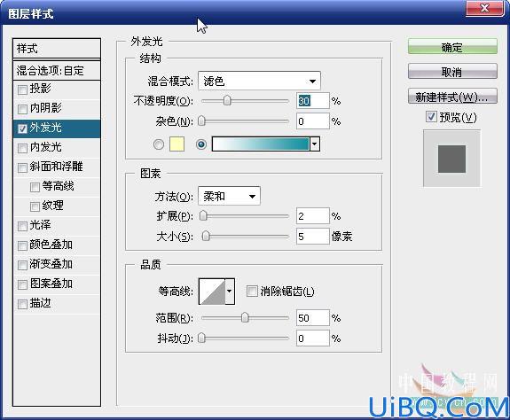The image size is (510, 420).
Task: Select the 样式 styles list entry
Action: coord(57,49)
